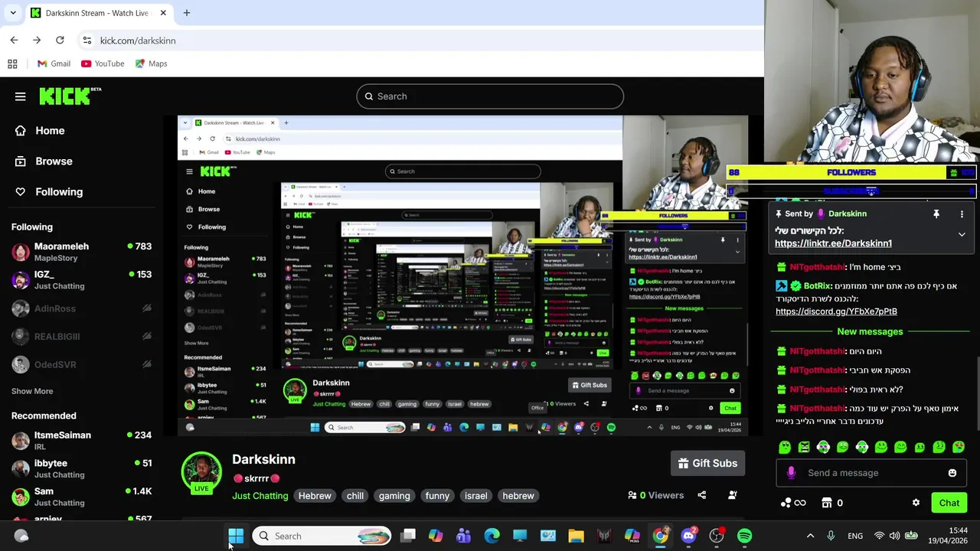Open the Just Chatting category link
The image size is (980, 551).
[260, 496]
